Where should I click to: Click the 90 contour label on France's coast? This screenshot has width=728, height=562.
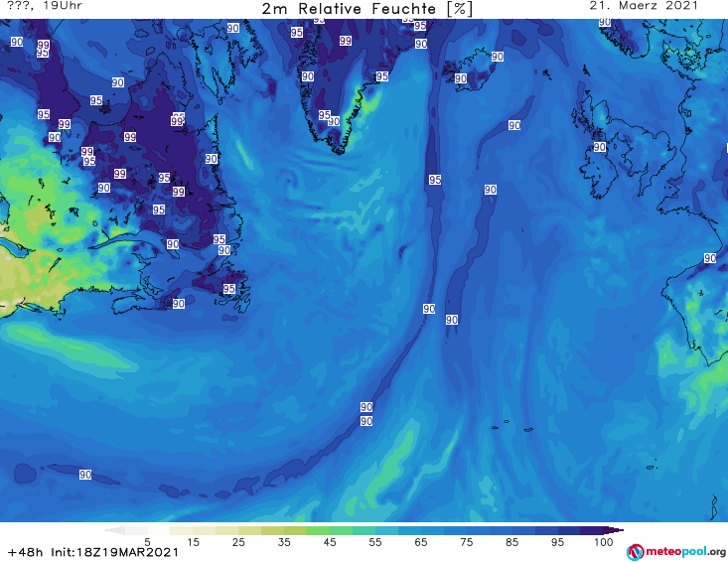click(710, 258)
